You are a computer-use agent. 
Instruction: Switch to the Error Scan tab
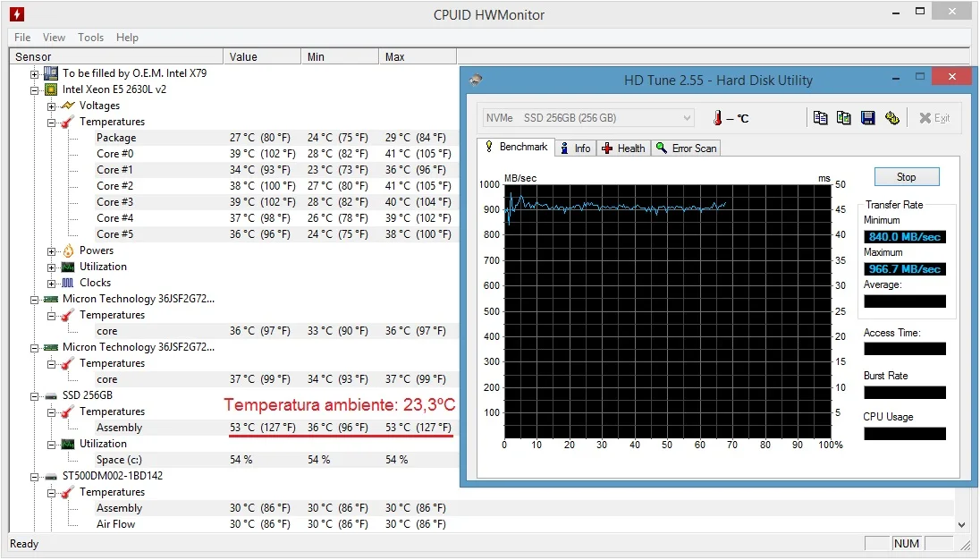[x=686, y=148]
